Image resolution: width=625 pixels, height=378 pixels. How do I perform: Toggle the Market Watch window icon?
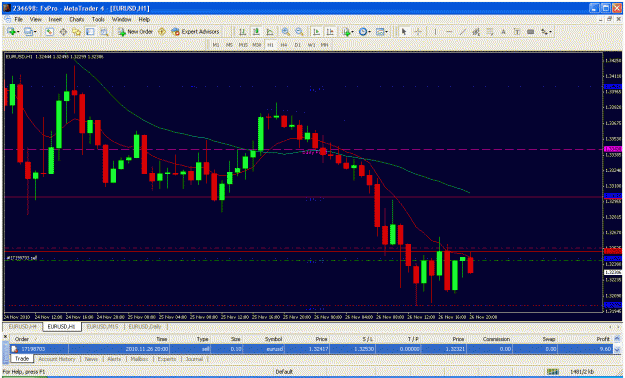pyautogui.click(x=49, y=32)
